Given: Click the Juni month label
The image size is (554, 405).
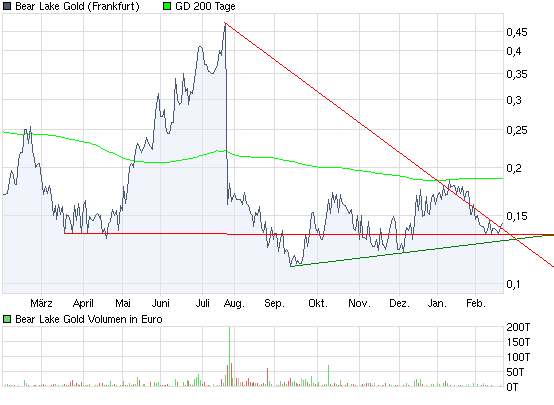Looking at the screenshot, I should [160, 303].
